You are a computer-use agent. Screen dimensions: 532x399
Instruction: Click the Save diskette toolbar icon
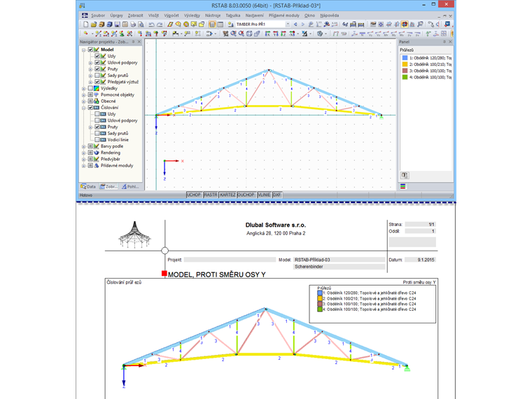coord(118,24)
